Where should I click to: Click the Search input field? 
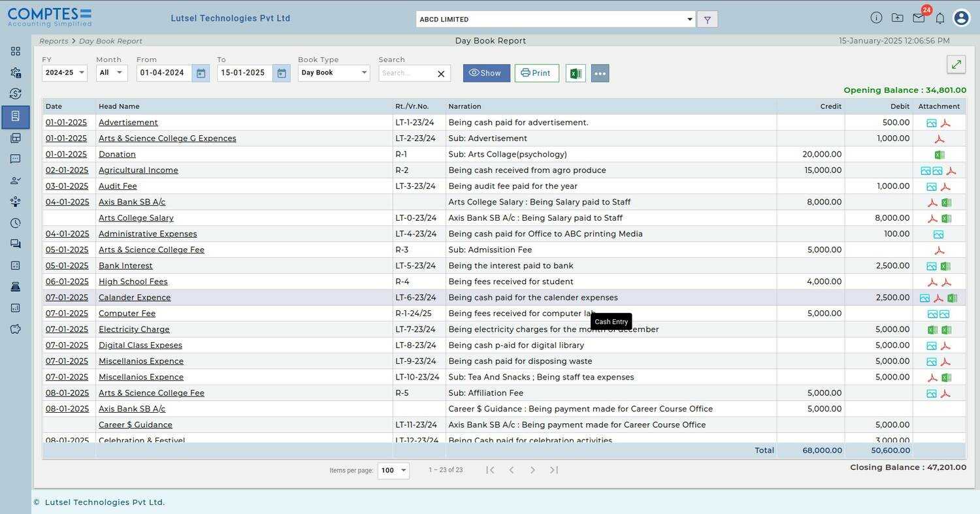point(406,73)
